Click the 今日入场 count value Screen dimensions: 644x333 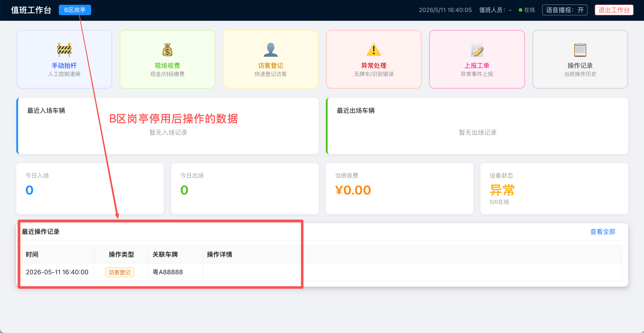click(x=29, y=190)
